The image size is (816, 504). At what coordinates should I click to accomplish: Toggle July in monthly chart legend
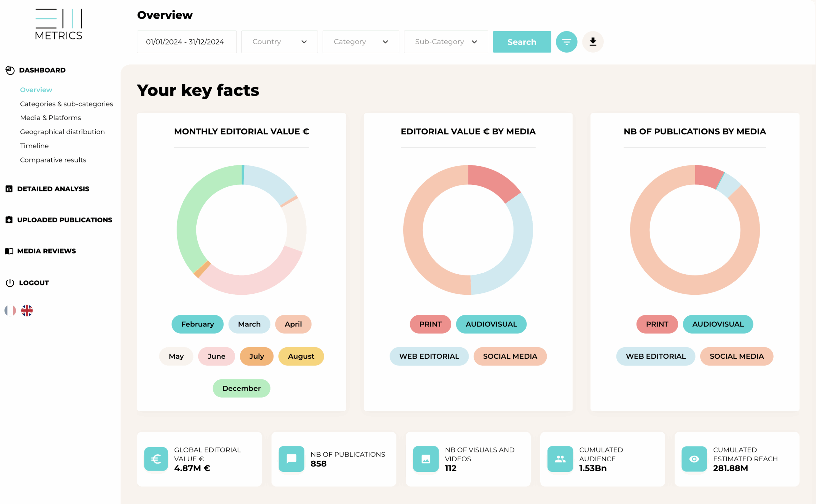click(257, 356)
